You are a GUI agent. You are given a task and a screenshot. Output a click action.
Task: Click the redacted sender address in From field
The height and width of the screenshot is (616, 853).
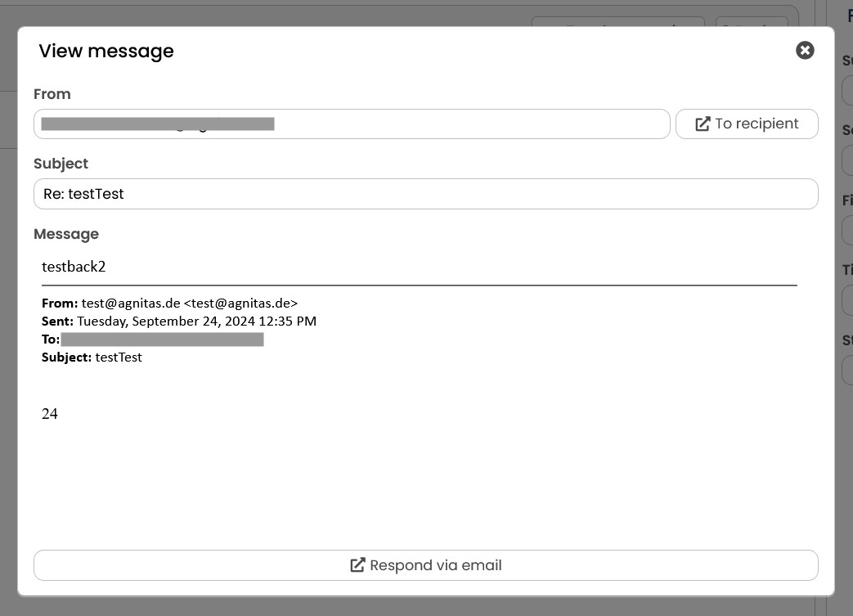(158, 124)
